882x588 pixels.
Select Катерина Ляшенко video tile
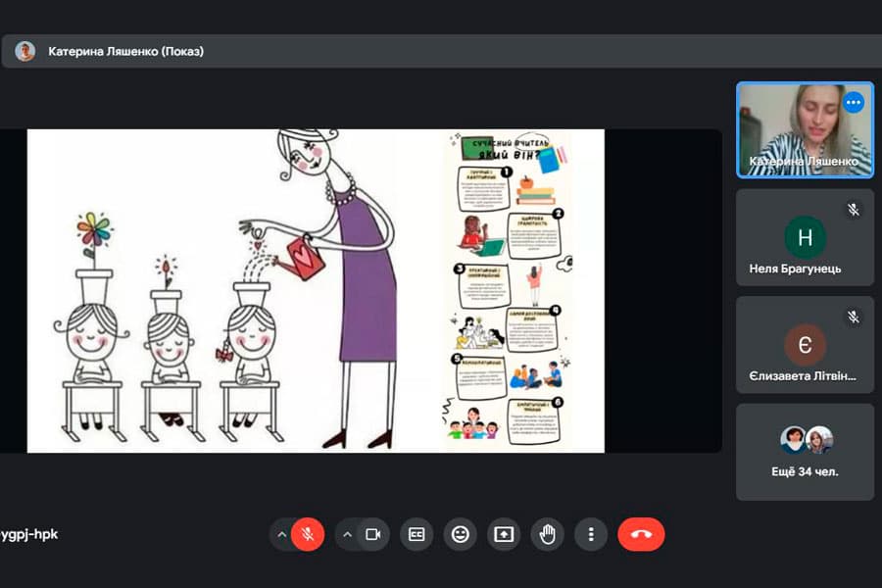point(805,130)
